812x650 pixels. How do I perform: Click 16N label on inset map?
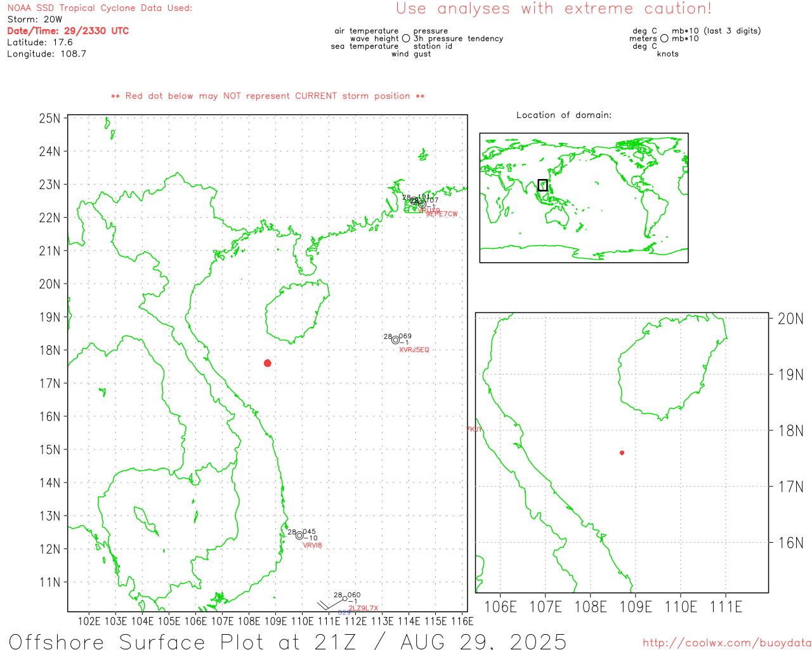pyautogui.click(x=790, y=543)
